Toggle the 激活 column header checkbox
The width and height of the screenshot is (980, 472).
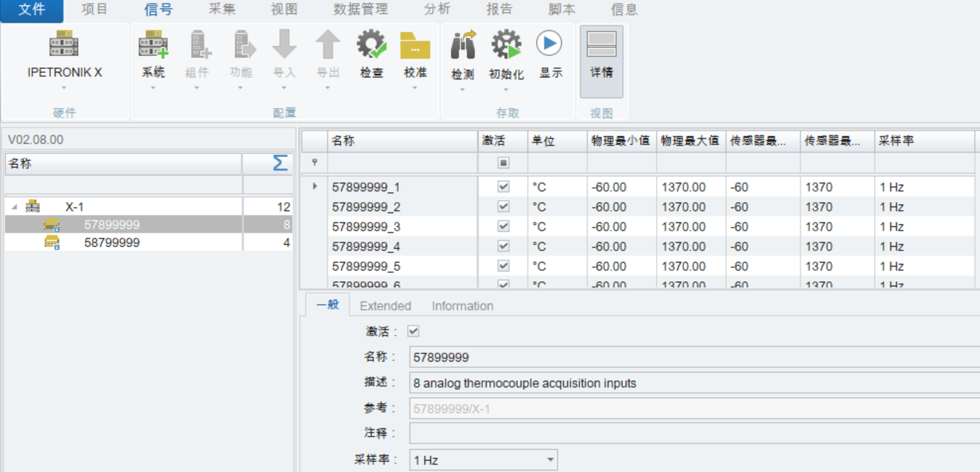(501, 163)
